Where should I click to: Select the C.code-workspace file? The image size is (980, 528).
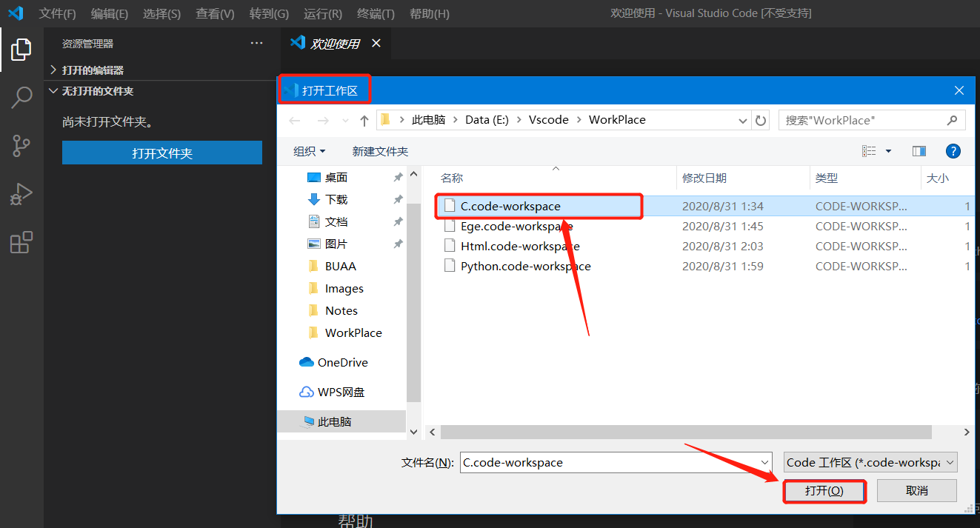[x=510, y=206]
